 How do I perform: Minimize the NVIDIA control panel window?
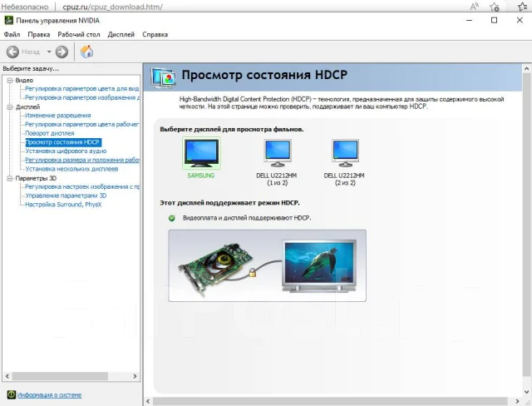(469, 20)
